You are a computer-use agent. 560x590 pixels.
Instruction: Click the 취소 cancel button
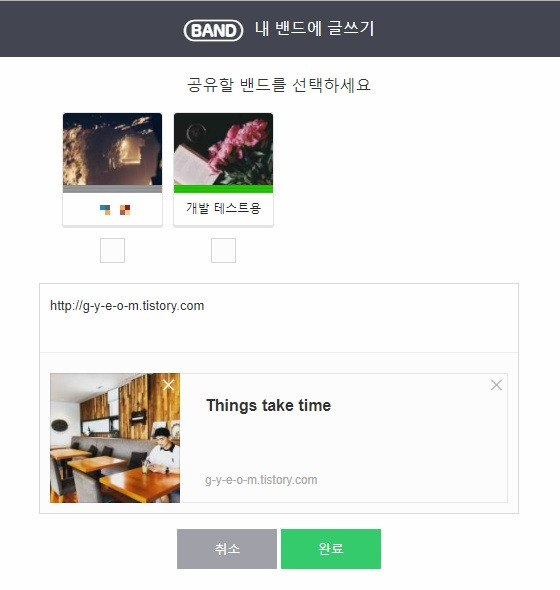(227, 549)
